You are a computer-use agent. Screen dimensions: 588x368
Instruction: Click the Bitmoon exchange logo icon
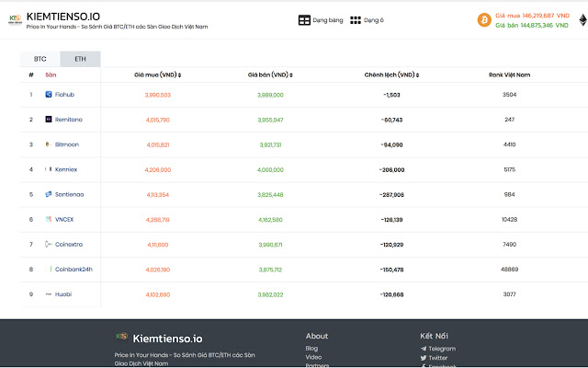point(48,144)
